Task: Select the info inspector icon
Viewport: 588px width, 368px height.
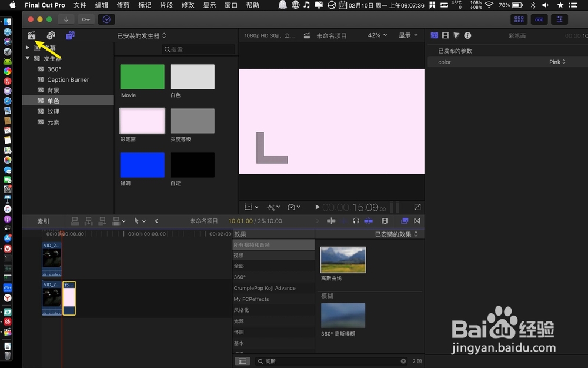Action: (467, 35)
